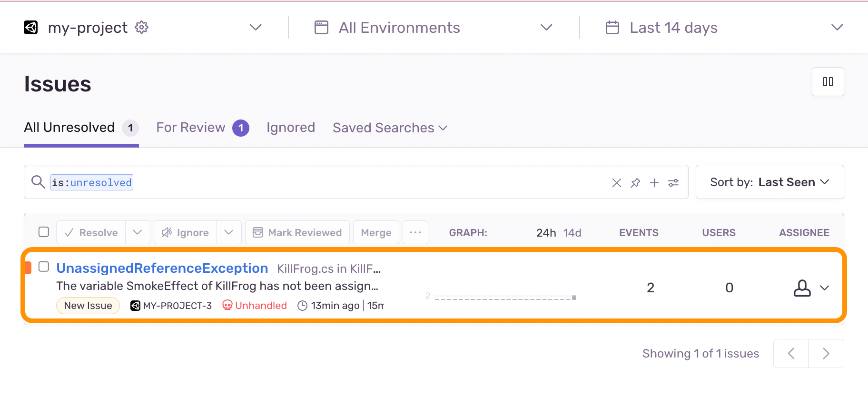Click the pause real-time updates icon
The width and height of the screenshot is (868, 398).
click(828, 82)
